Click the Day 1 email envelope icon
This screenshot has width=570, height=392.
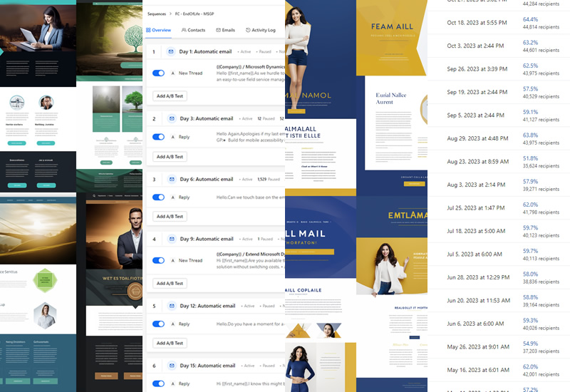tap(171, 52)
